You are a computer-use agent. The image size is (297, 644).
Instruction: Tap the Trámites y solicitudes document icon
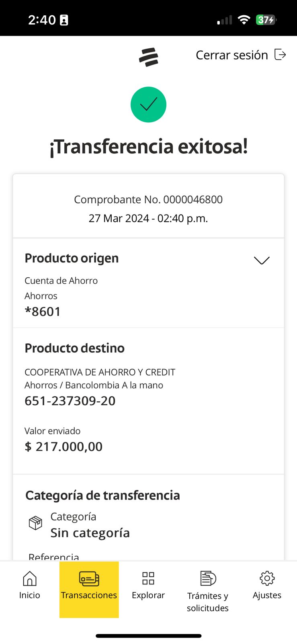(x=208, y=578)
